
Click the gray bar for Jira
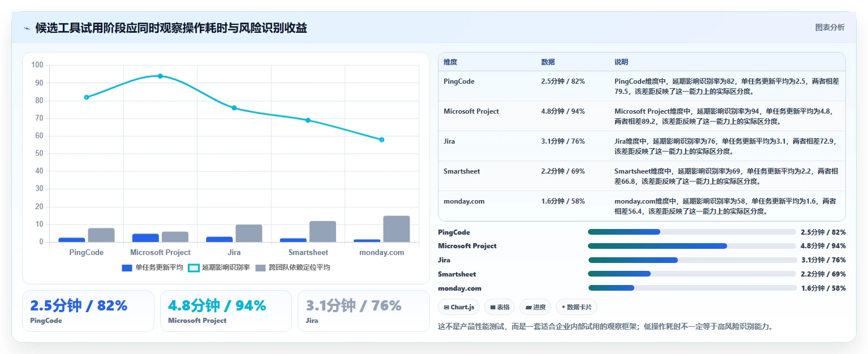pos(249,234)
